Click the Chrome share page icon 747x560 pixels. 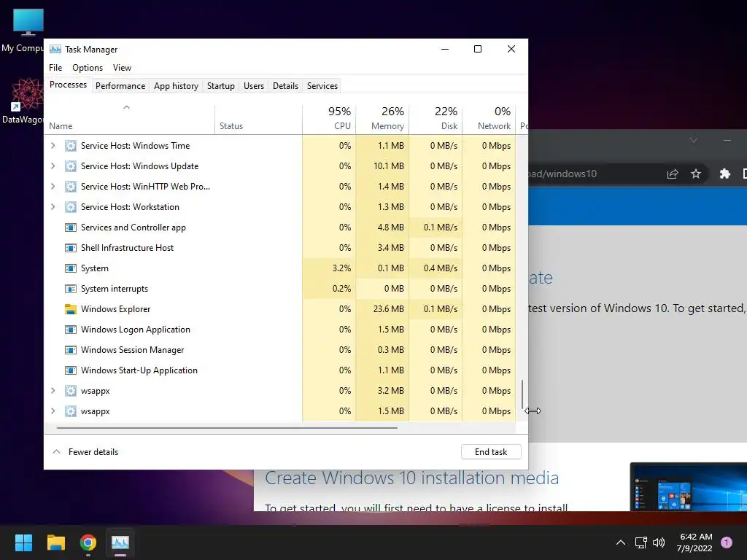[x=672, y=174]
